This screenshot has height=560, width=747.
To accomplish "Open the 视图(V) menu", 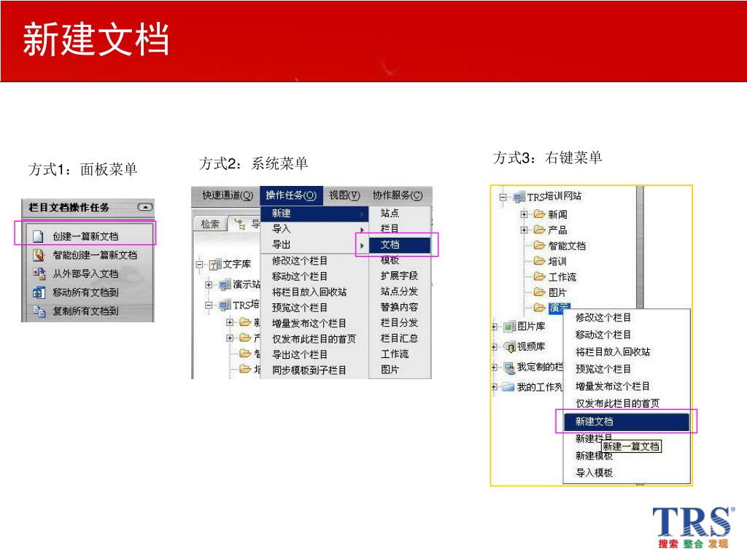I will (x=344, y=195).
